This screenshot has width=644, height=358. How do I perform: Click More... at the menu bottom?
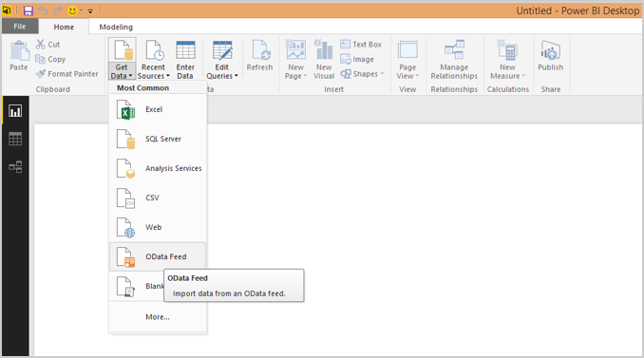click(x=158, y=317)
